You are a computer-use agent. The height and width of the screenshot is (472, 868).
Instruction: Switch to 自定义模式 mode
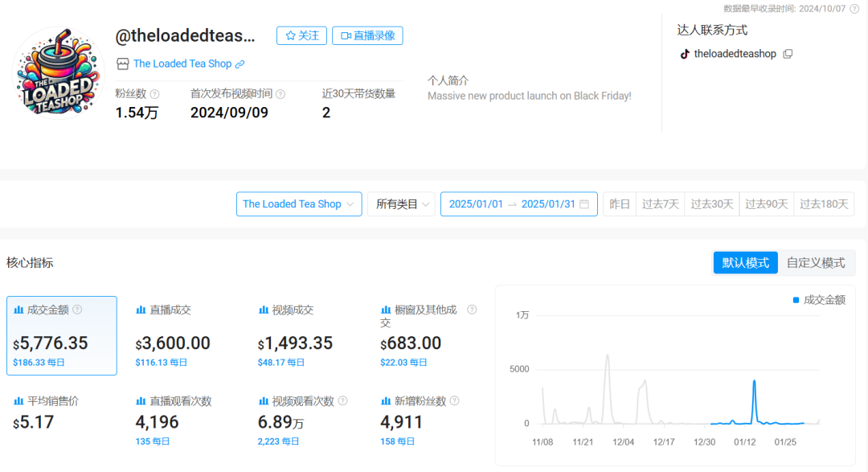[x=817, y=262]
